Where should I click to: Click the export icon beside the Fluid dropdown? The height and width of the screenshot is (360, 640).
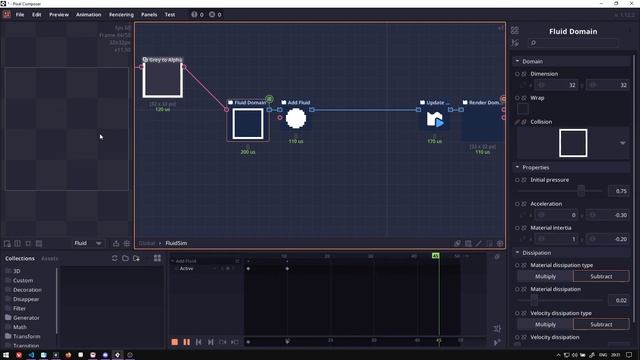point(116,243)
